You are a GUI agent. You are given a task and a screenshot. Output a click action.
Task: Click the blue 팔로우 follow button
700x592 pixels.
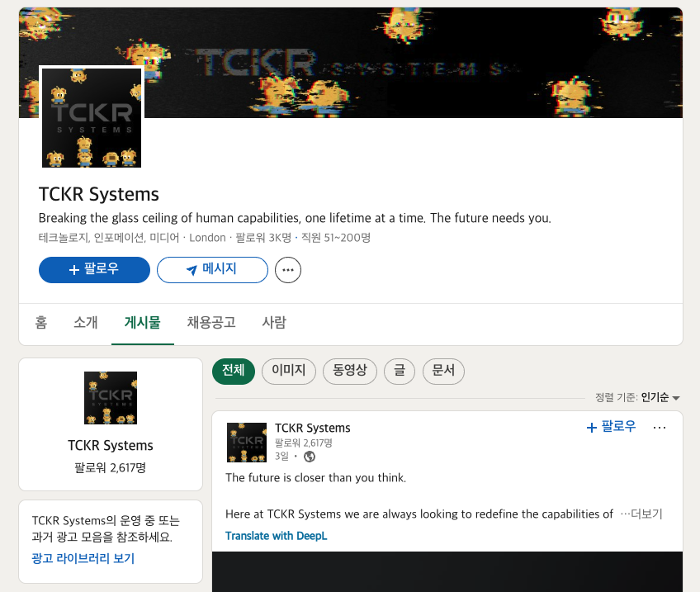click(x=94, y=270)
